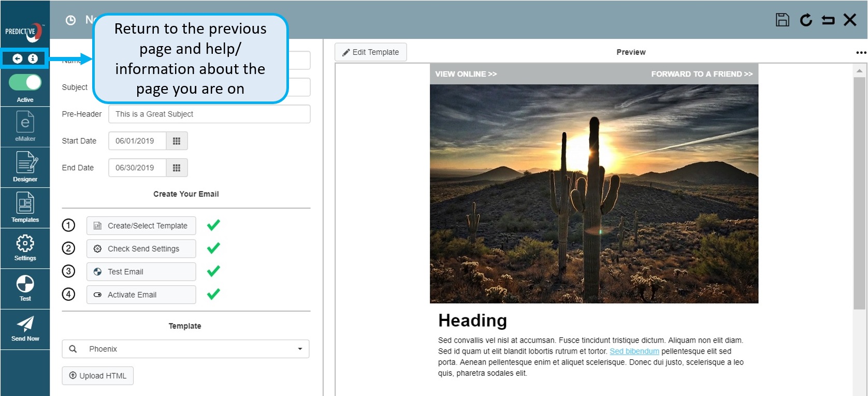Click the Pre-Header input field

(x=209, y=114)
